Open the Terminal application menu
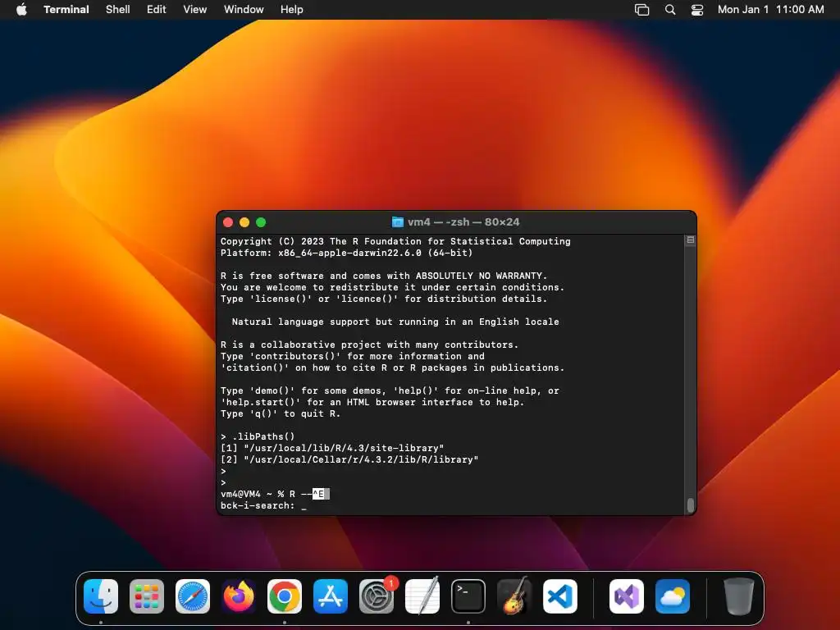The image size is (840, 630). click(x=66, y=9)
